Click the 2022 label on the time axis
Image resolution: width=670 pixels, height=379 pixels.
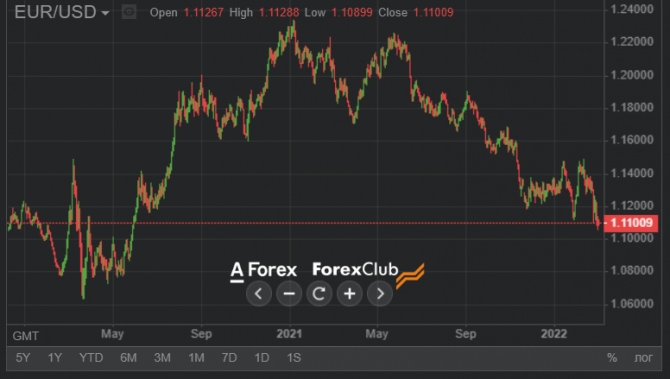click(554, 334)
